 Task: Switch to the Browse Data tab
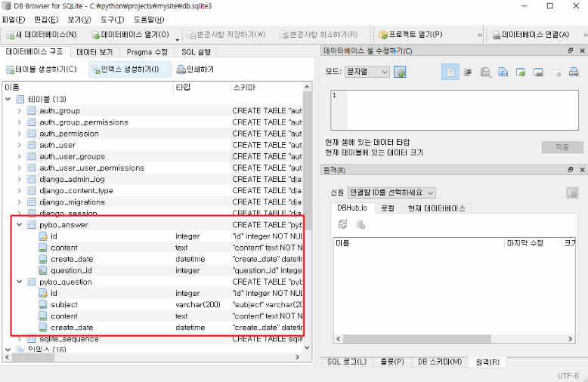(x=94, y=52)
